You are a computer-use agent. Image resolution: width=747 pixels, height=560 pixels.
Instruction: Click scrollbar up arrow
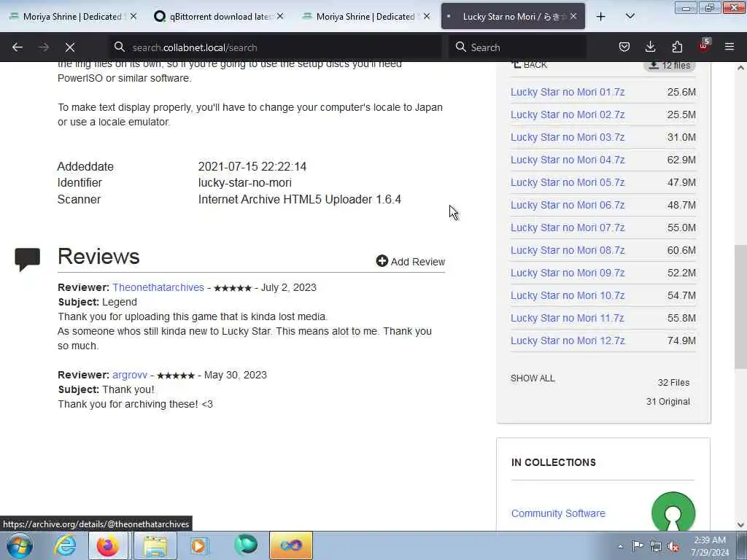[740, 68]
